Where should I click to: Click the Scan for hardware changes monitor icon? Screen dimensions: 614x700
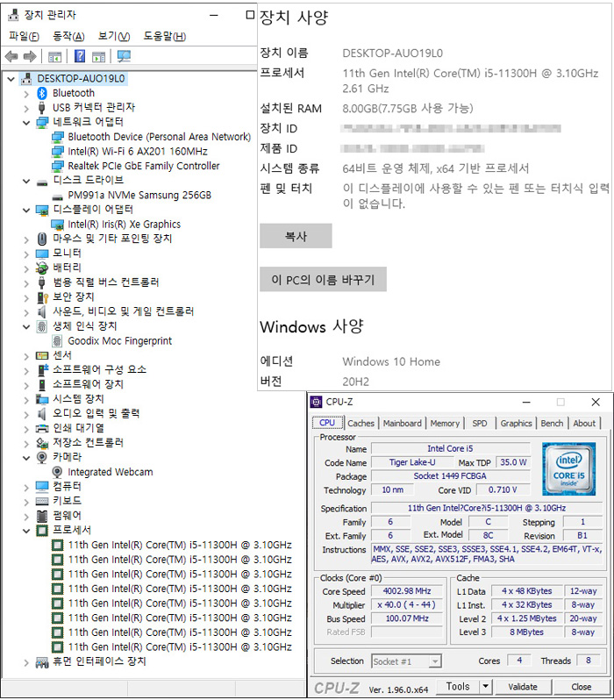pyautogui.click(x=124, y=56)
